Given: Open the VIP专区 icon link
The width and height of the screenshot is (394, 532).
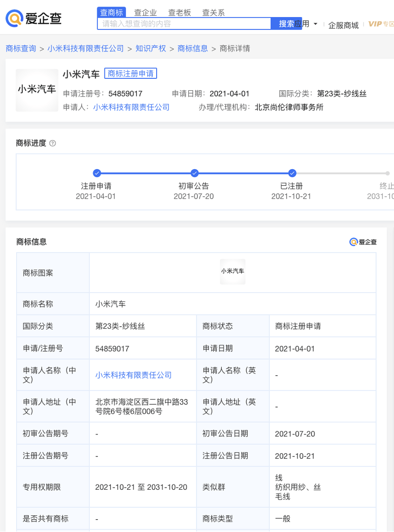Looking at the screenshot, I should coord(381,24).
